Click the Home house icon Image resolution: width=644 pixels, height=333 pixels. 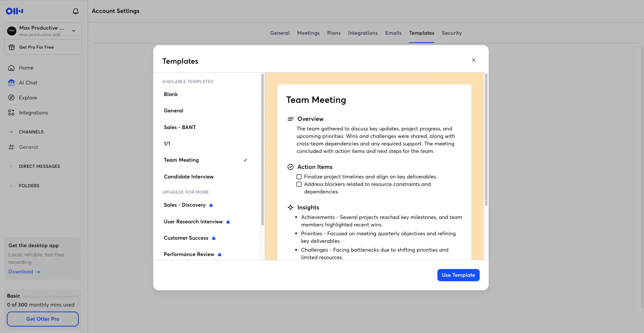click(x=11, y=68)
